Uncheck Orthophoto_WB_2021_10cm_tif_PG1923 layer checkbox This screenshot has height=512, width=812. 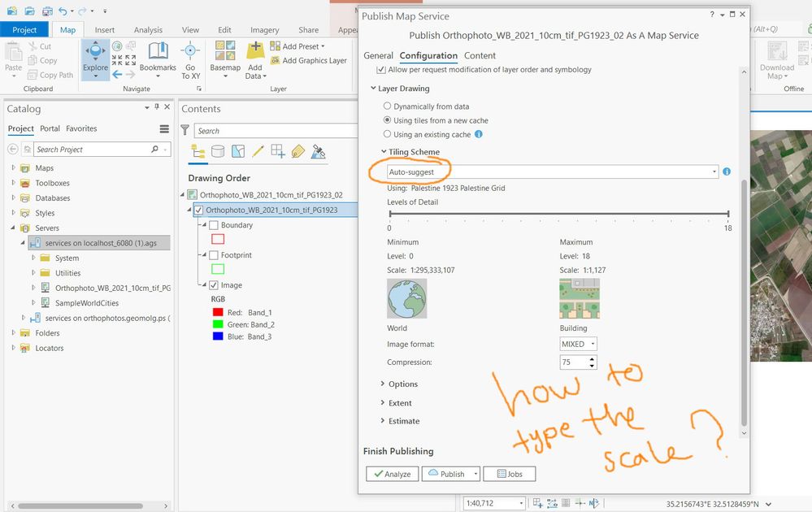(198, 210)
